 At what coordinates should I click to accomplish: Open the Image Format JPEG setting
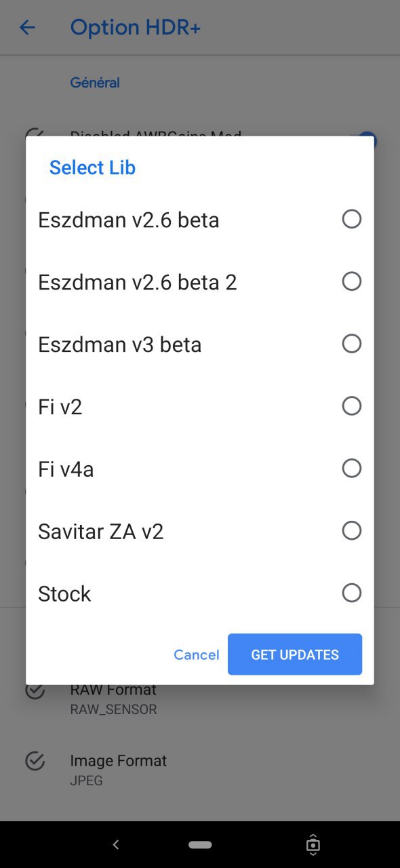pyautogui.click(x=200, y=770)
